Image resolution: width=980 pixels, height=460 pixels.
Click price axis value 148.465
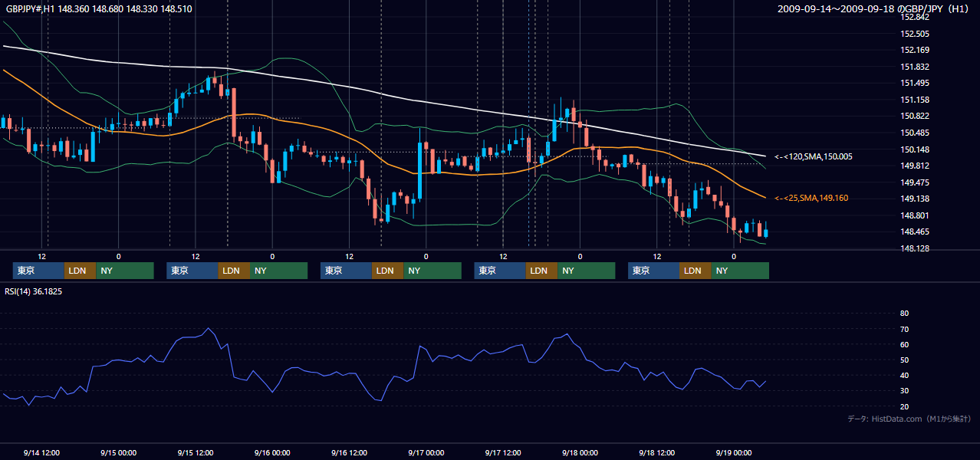[915, 232]
